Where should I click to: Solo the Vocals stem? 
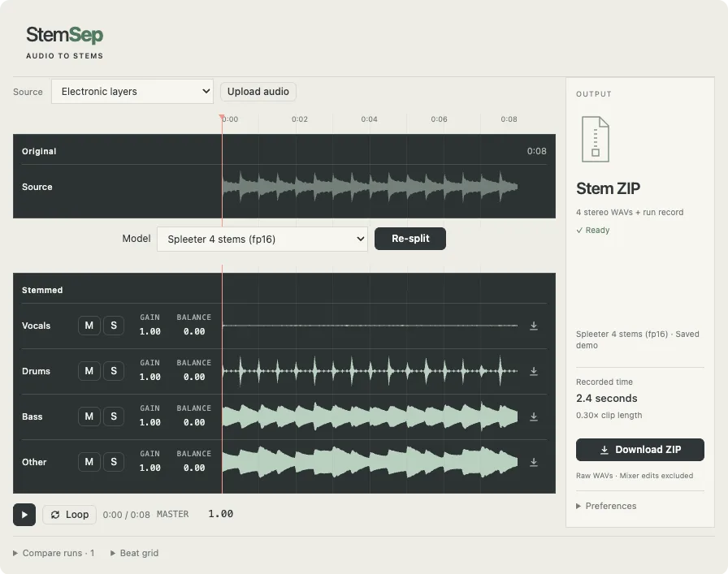point(114,326)
